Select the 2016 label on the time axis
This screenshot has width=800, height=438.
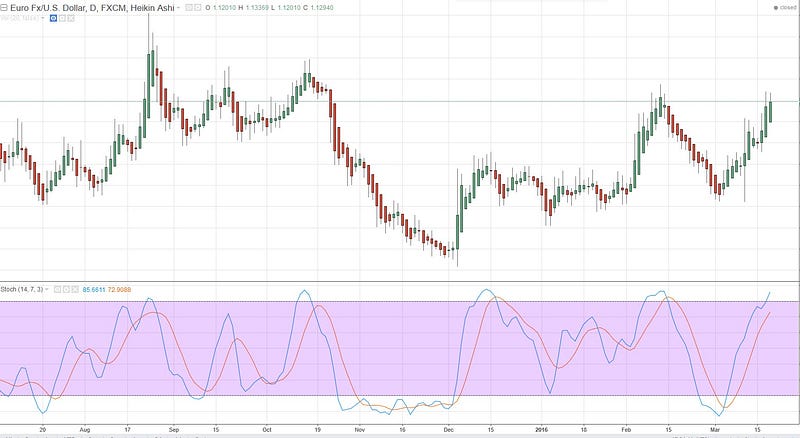541,430
